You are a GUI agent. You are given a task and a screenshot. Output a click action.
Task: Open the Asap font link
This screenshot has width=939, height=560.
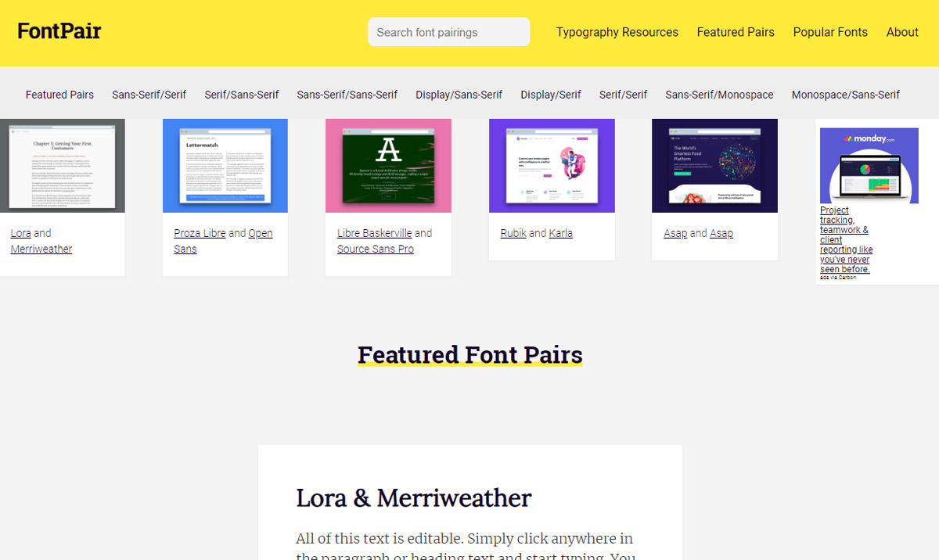pos(675,232)
